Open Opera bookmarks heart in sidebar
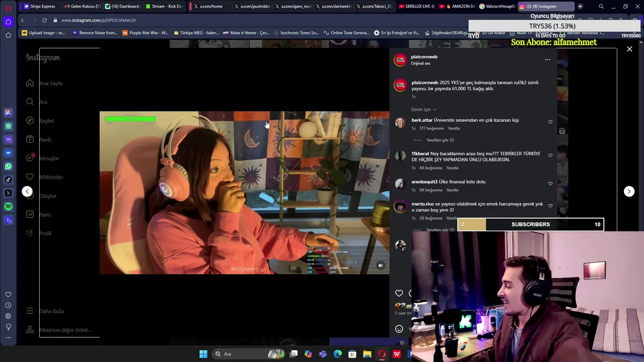644x362 pixels. pos(8,295)
